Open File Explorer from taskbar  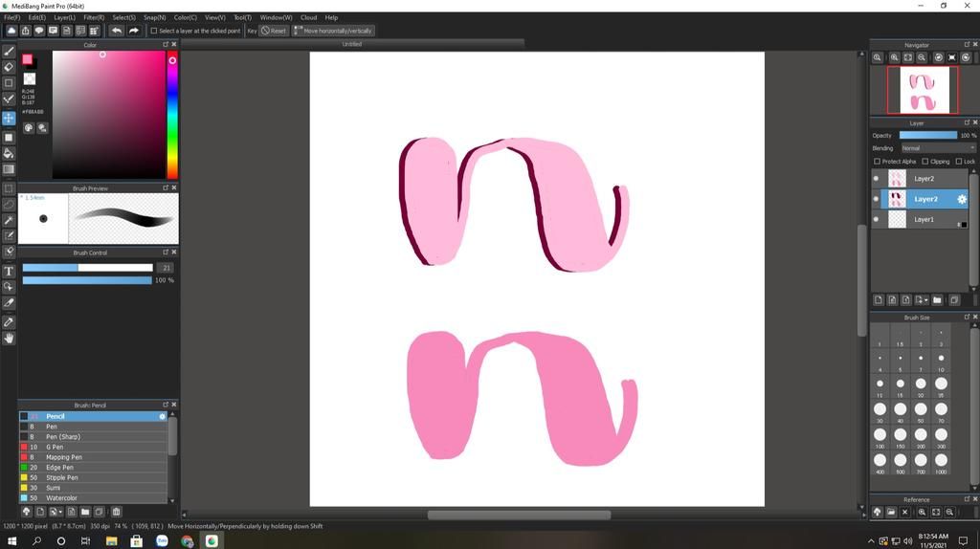coord(111,541)
